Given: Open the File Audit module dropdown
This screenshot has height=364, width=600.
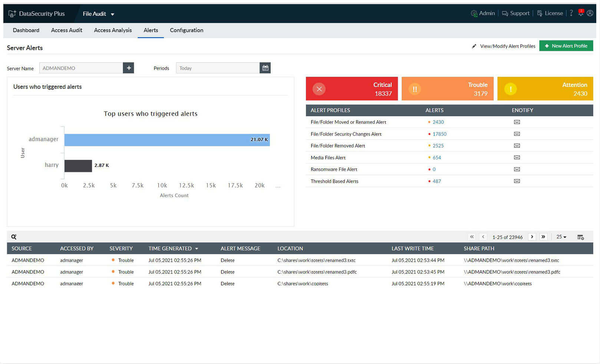Looking at the screenshot, I should (x=98, y=13).
